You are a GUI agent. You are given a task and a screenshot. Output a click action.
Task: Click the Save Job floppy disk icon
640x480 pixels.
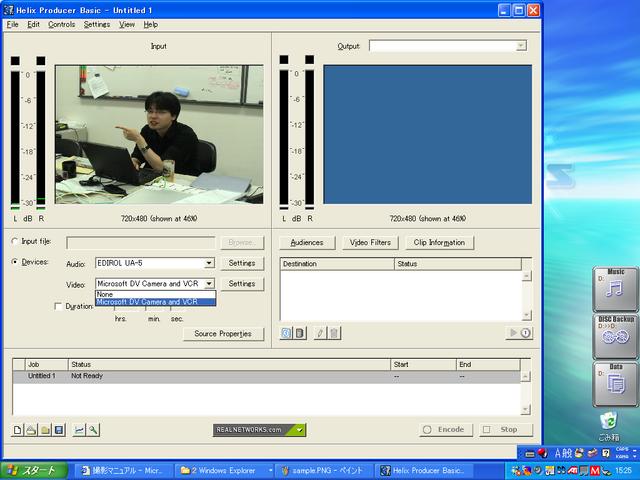point(59,430)
